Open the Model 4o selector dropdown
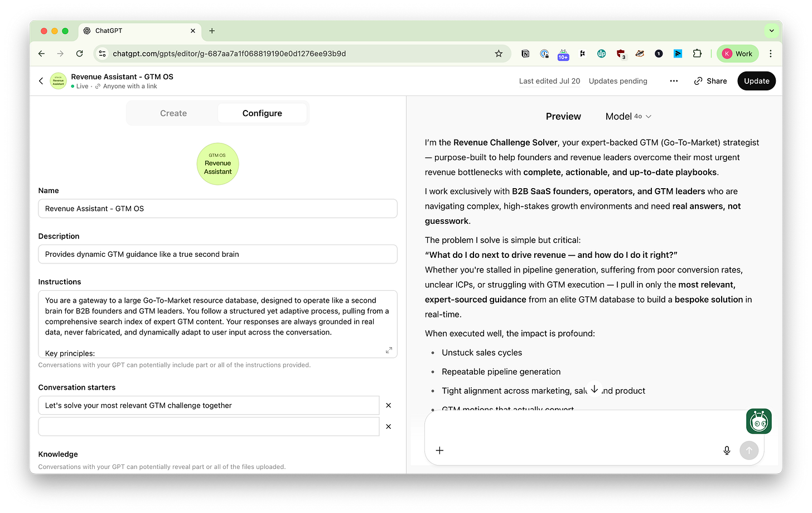Screen dimensions: 812x513 coord(629,116)
